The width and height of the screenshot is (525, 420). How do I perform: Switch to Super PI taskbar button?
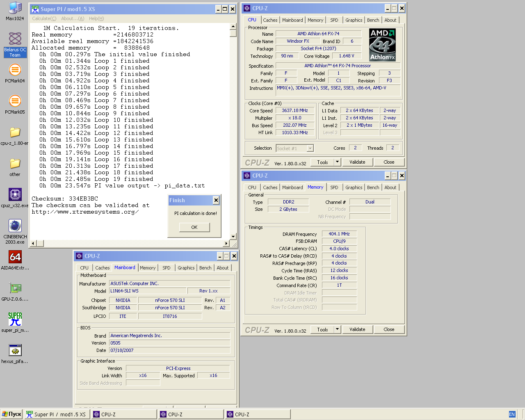click(x=57, y=414)
